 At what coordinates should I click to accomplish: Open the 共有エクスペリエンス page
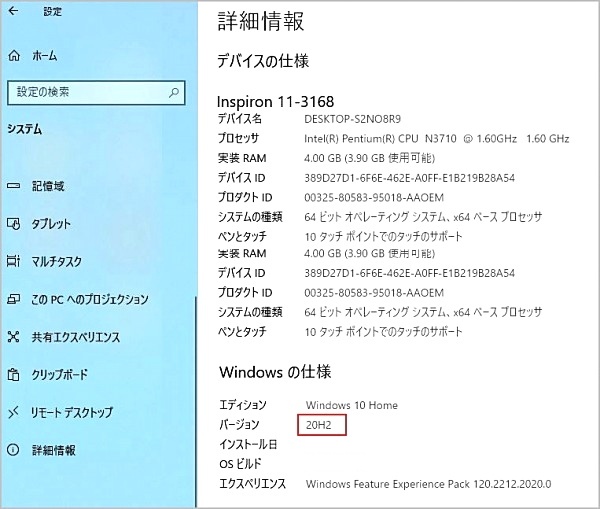coord(76,337)
